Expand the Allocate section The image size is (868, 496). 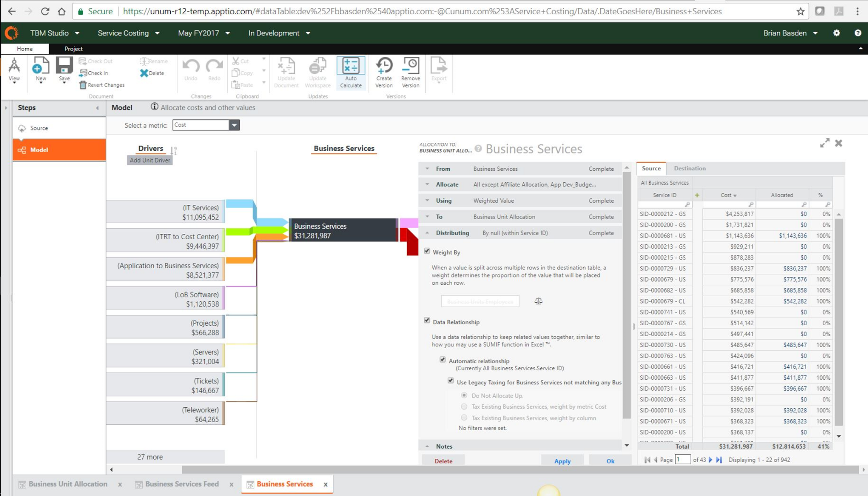(427, 185)
